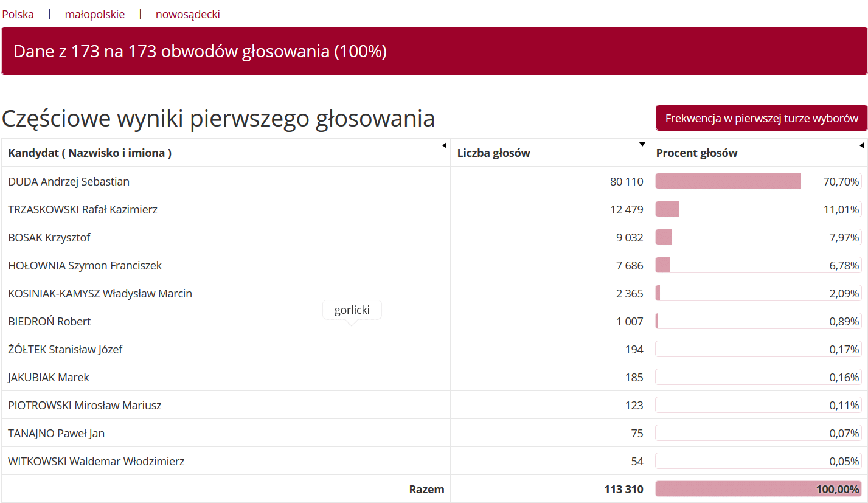Click the Razem total of 113 310 votes
The height and width of the screenshot is (503, 868).
tap(623, 489)
